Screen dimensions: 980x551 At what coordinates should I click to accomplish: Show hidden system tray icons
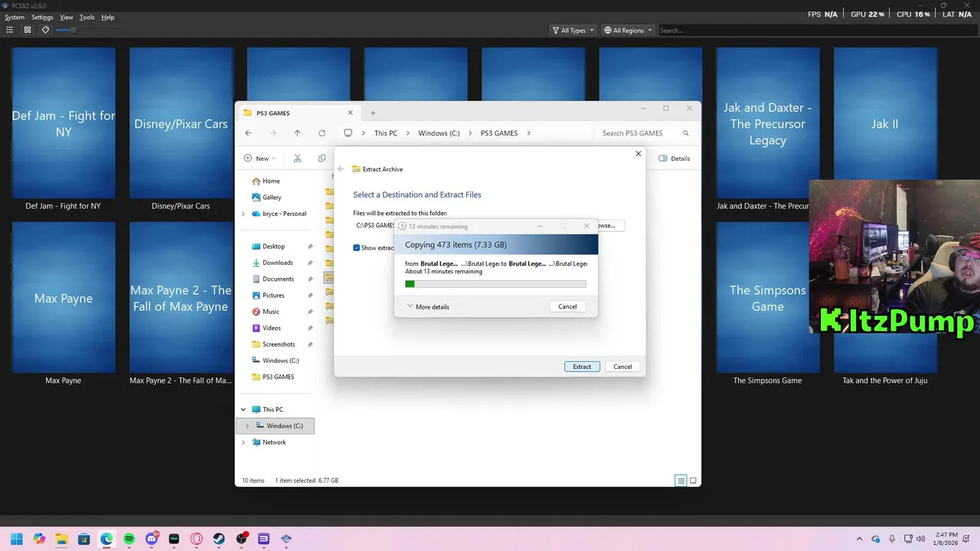859,539
